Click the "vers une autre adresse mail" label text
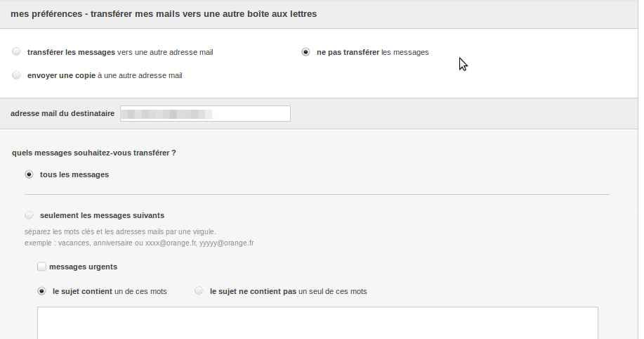Screen dimensions: 644x339 pos(165,52)
